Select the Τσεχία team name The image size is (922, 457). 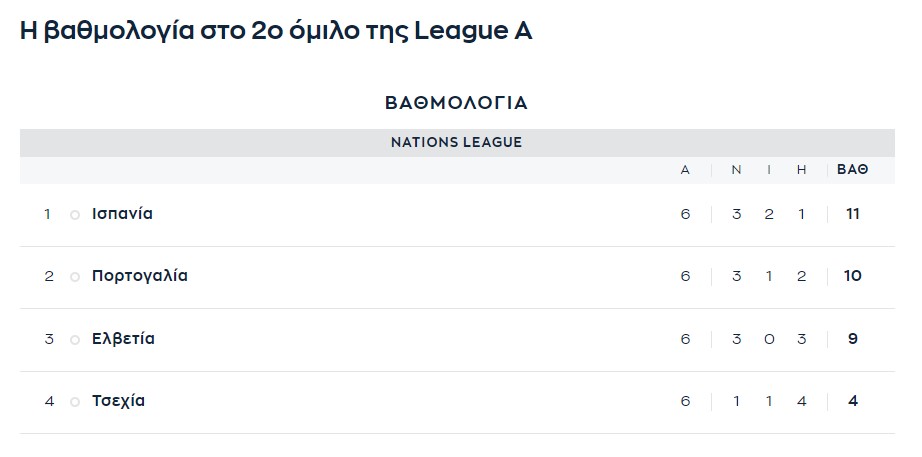(x=118, y=401)
